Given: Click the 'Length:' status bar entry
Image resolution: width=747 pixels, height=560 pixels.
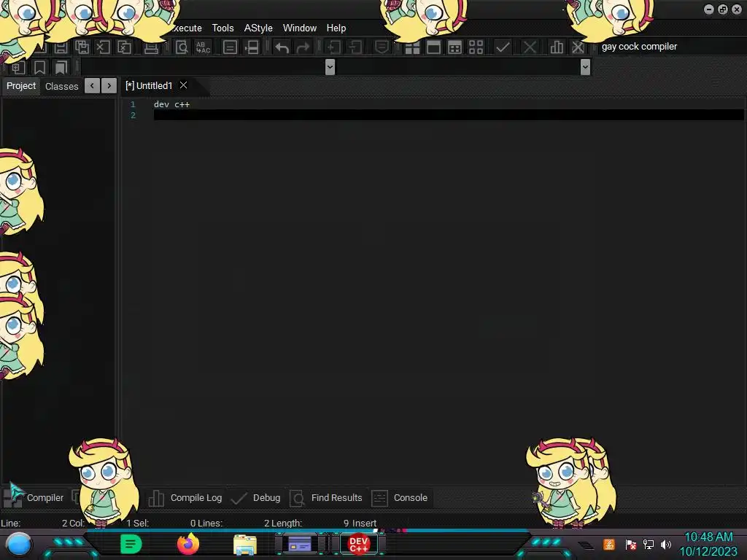Looking at the screenshot, I should [287, 523].
